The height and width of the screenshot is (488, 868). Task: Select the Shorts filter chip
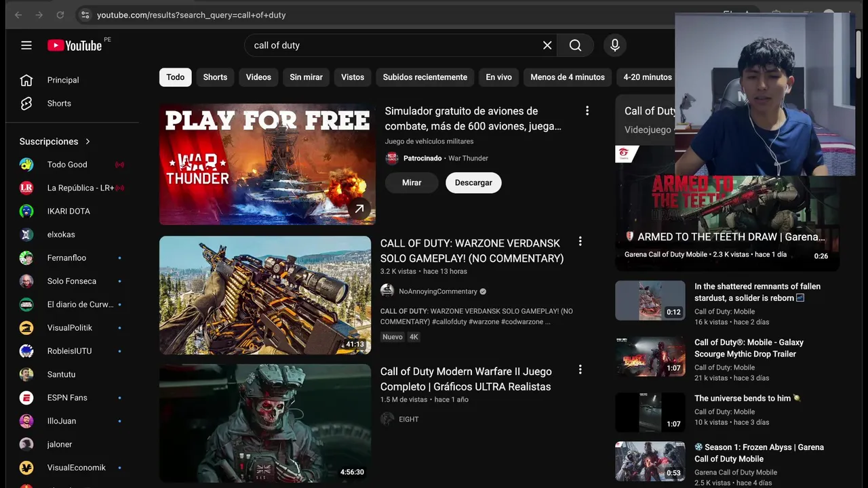pos(215,77)
